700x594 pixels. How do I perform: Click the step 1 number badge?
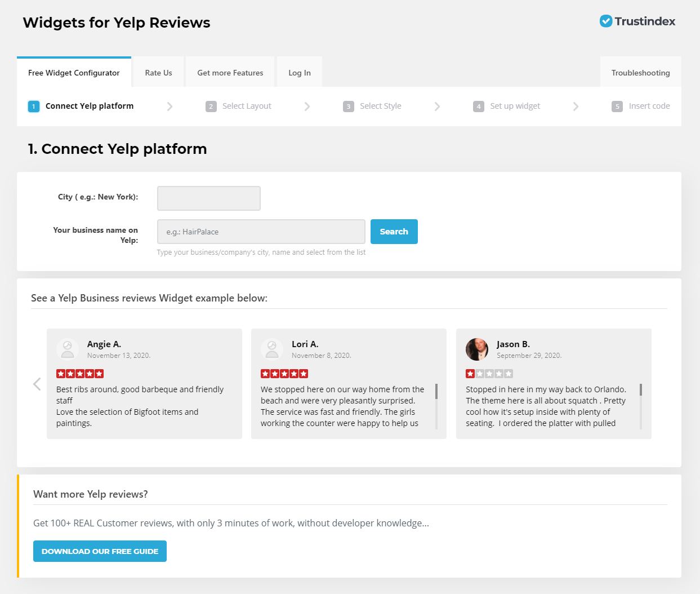coord(34,107)
